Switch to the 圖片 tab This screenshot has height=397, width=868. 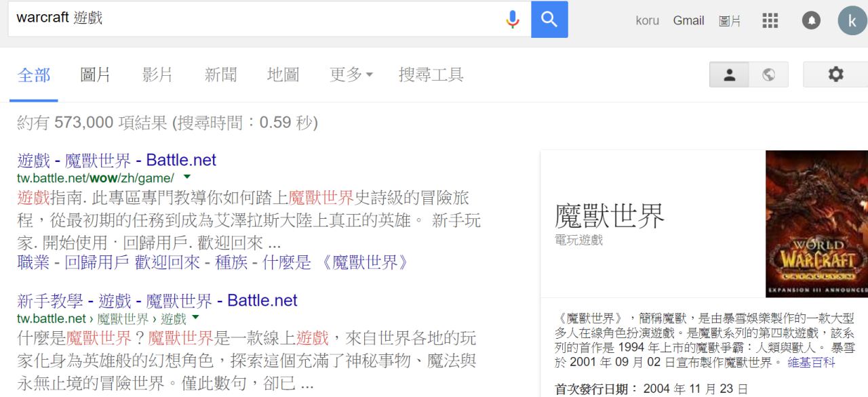(x=96, y=75)
